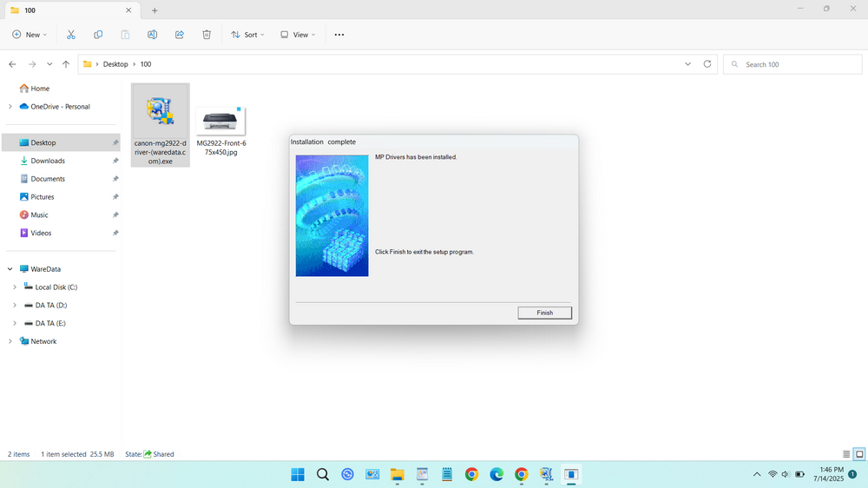Expand the address bar history dropdown
Screen dimensions: 868x488
tap(687, 64)
